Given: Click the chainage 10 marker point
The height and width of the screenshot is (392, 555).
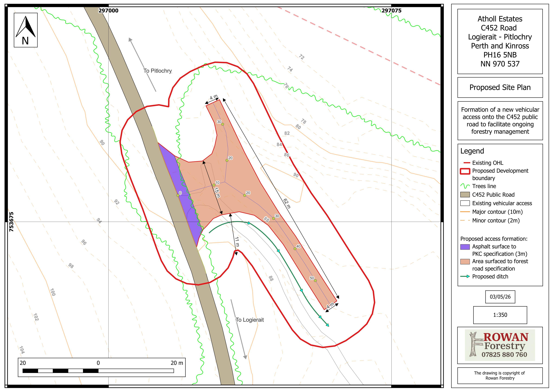Looking at the screenshot, I should point(214,185).
